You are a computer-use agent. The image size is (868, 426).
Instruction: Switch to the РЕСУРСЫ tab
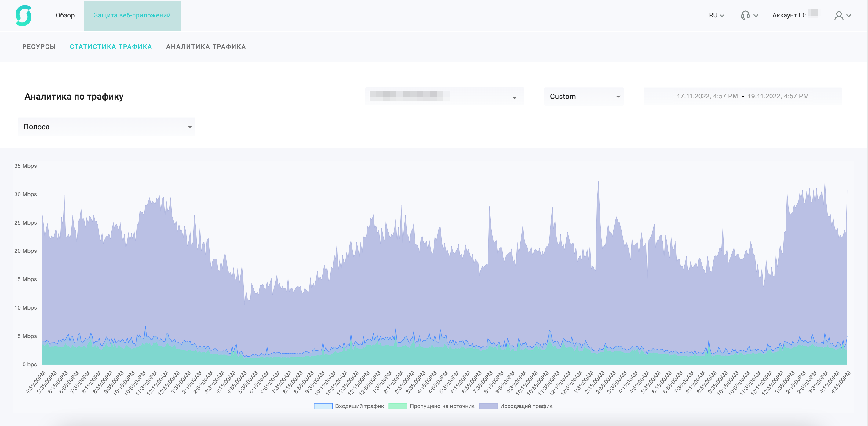[x=39, y=47]
